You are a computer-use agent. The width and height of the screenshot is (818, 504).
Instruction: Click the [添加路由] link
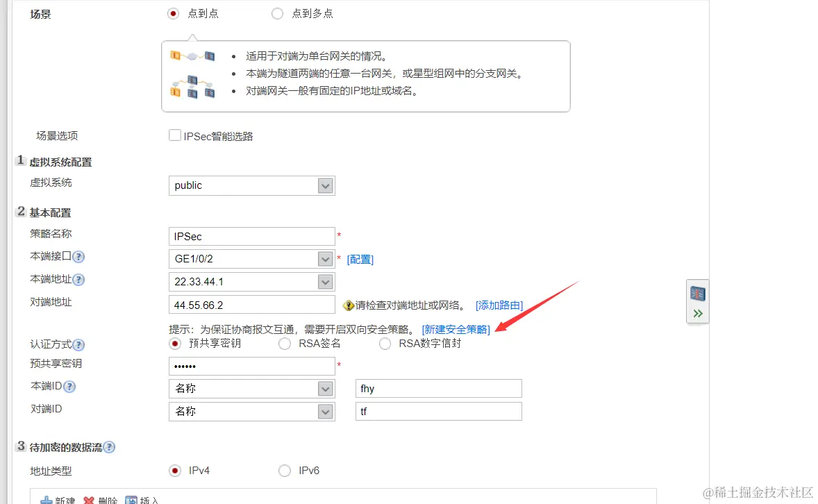point(499,305)
